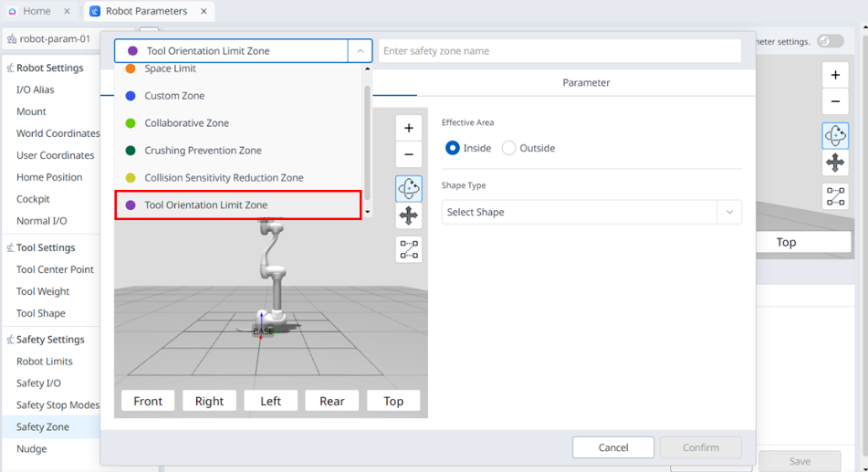Click the kinematic structure icon in dialog
868x472 pixels.
click(x=409, y=248)
